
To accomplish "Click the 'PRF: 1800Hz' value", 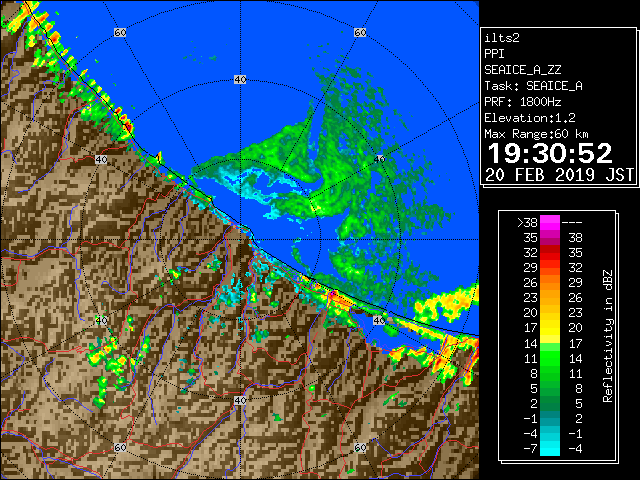I will 522,102.
